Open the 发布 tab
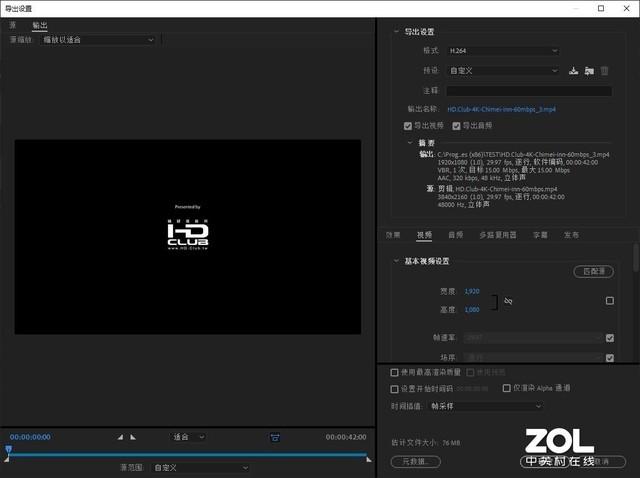The image size is (640, 478). click(x=571, y=235)
